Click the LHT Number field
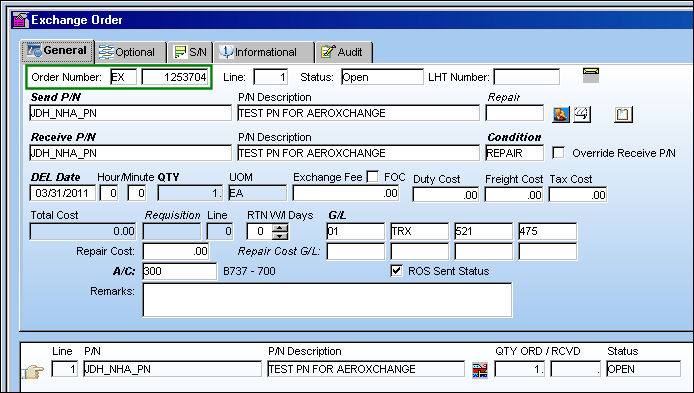This screenshot has width=694, height=393. [526, 77]
